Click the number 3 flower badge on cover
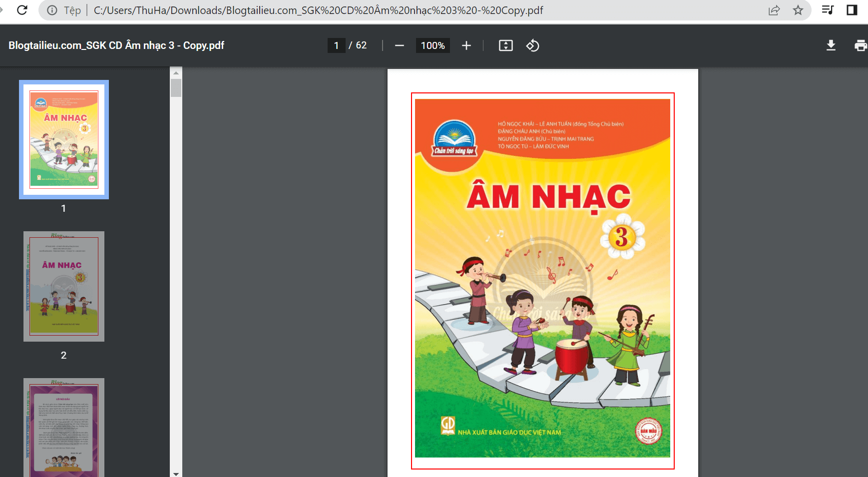 click(622, 237)
